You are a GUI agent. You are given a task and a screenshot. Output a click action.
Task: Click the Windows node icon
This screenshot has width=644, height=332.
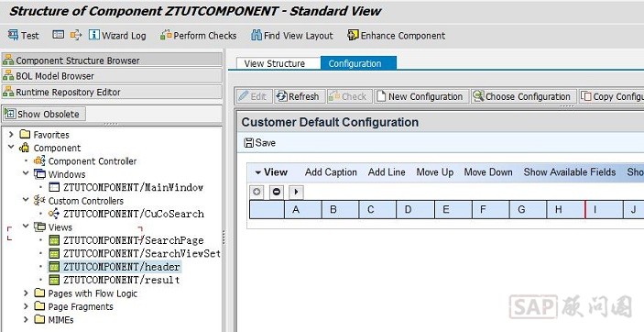pyautogui.click(x=39, y=173)
